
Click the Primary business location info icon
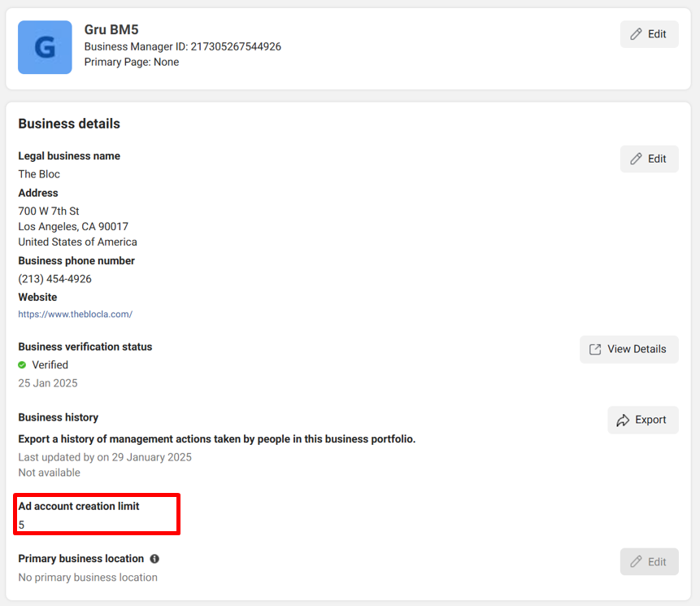click(x=154, y=559)
